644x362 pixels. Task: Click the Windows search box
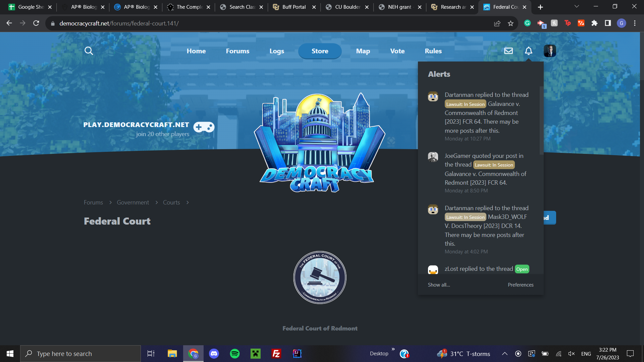(80, 354)
